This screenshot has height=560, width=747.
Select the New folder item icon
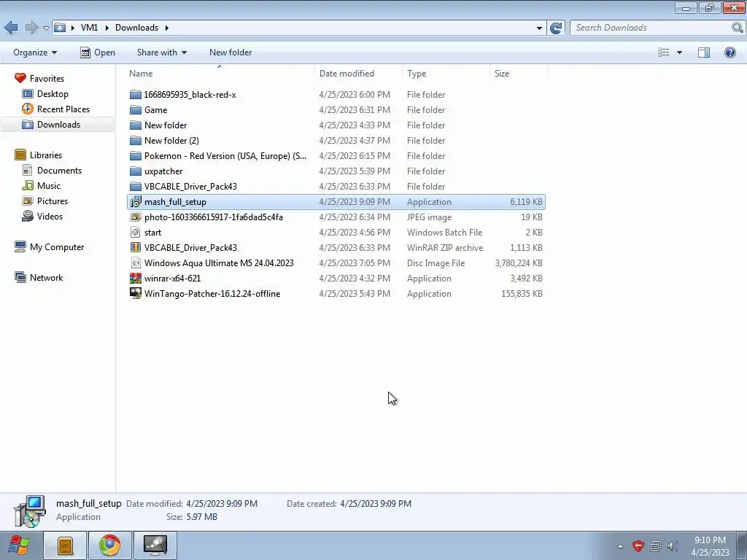[x=136, y=125]
